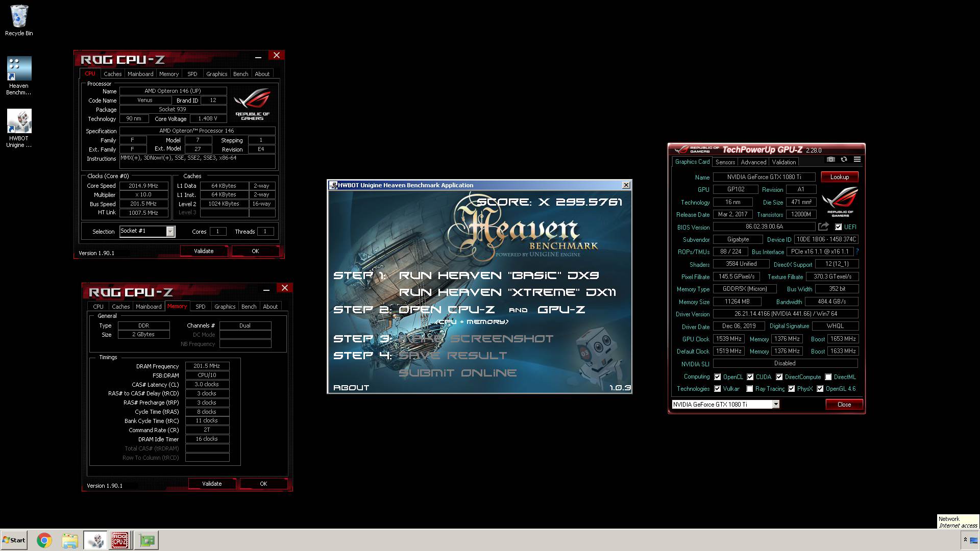980x551 pixels.
Task: Toggle the UEFI checkbox in GPU-Z
Action: [838, 227]
